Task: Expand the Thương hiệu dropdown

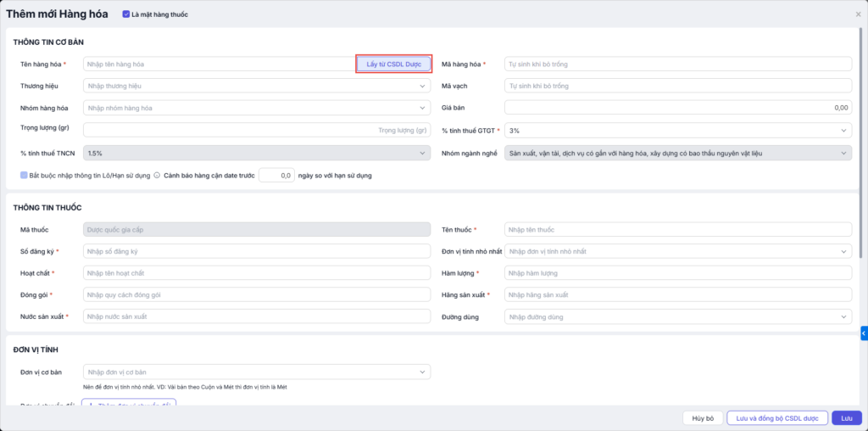Action: tap(424, 86)
